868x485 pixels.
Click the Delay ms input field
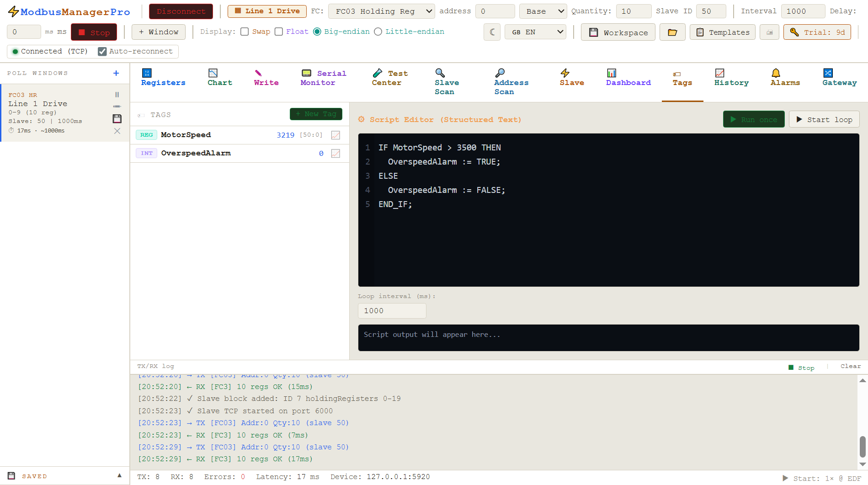coord(24,32)
